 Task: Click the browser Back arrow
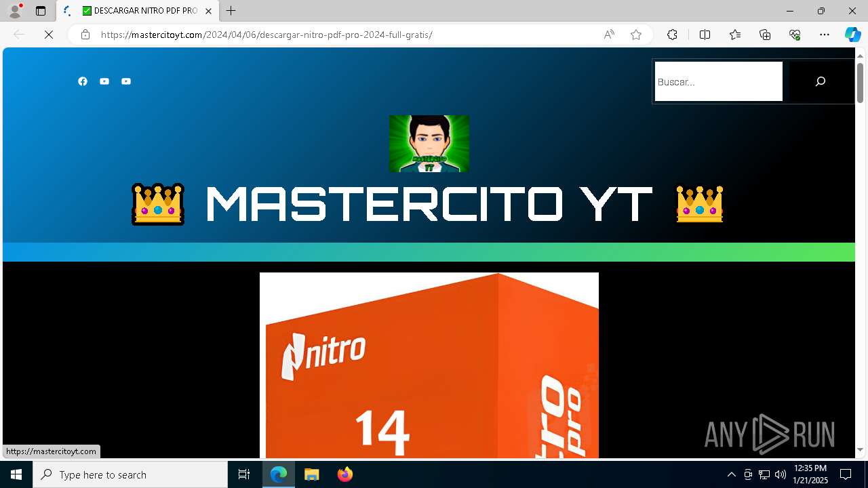[19, 35]
